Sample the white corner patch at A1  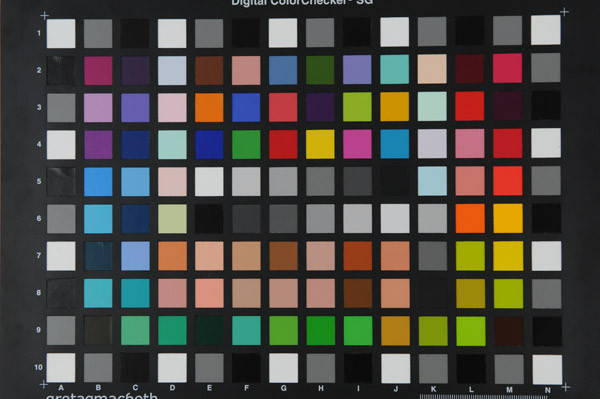pyautogui.click(x=61, y=34)
